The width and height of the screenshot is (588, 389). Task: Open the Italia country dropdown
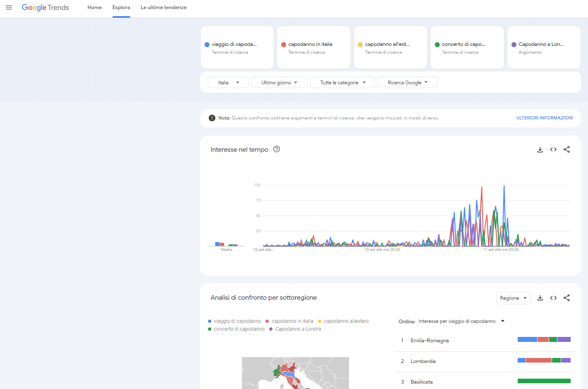[x=228, y=82]
